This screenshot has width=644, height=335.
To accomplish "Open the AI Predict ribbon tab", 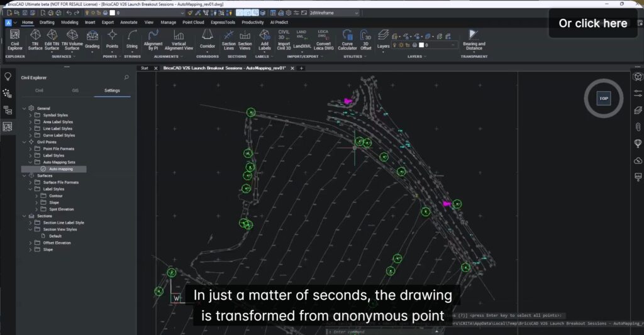I will tap(279, 23).
